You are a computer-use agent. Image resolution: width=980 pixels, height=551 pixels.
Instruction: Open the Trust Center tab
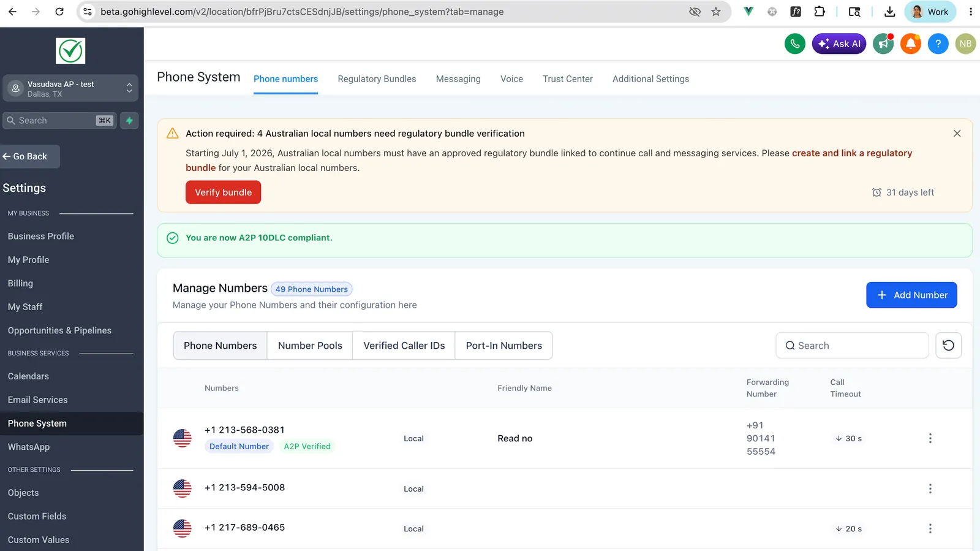tap(568, 79)
